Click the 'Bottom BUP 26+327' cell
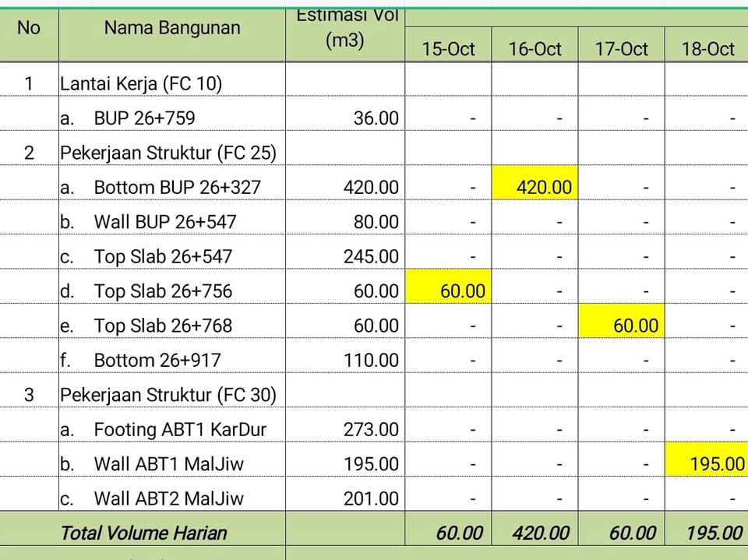748x560 pixels. (x=172, y=183)
